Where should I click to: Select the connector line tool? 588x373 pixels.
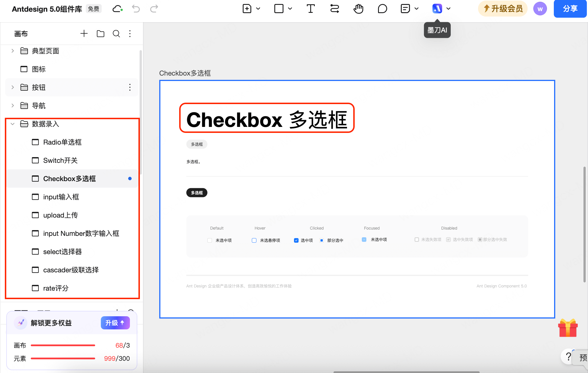point(334,9)
